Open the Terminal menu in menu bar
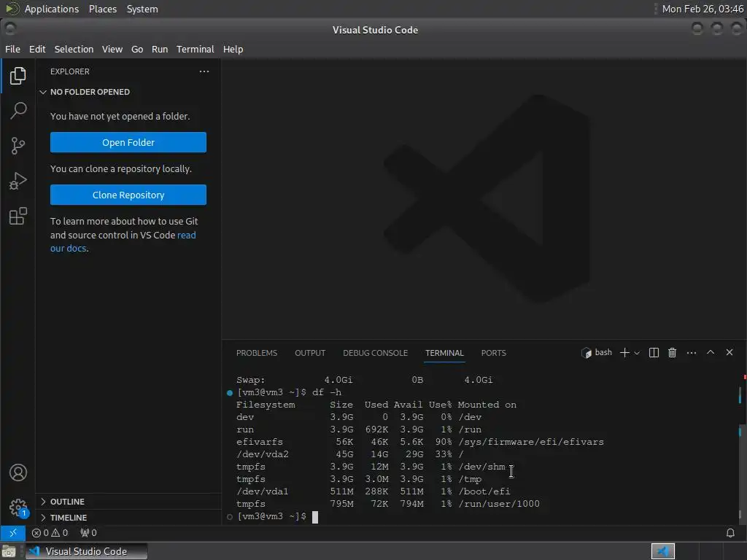This screenshot has height=560, width=747. [x=196, y=49]
